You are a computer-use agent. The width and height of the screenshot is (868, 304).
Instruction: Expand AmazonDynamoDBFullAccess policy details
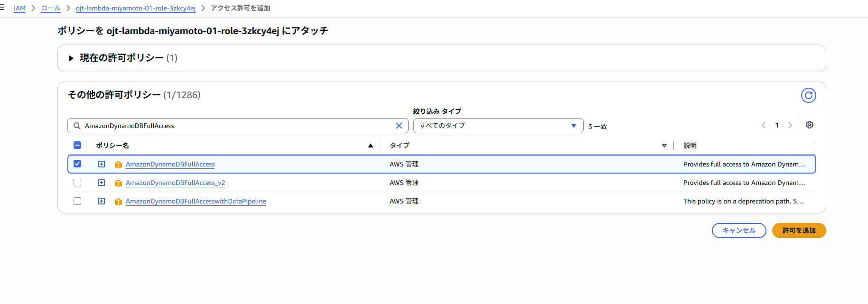[102, 164]
